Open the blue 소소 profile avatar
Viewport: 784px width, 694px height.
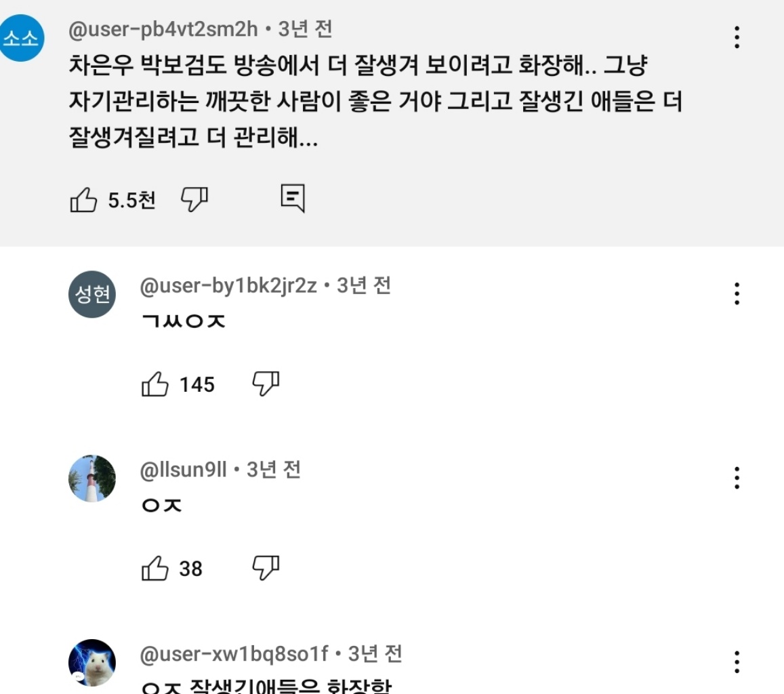[22, 38]
